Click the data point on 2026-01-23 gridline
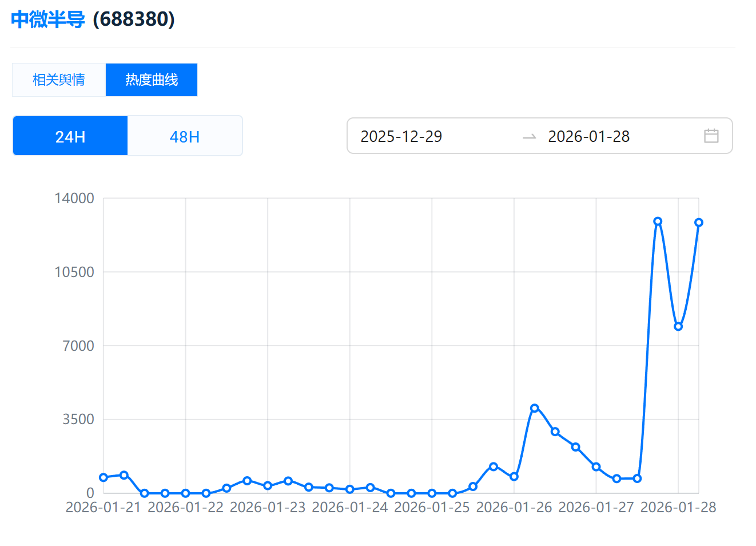The height and width of the screenshot is (546, 756). (268, 485)
